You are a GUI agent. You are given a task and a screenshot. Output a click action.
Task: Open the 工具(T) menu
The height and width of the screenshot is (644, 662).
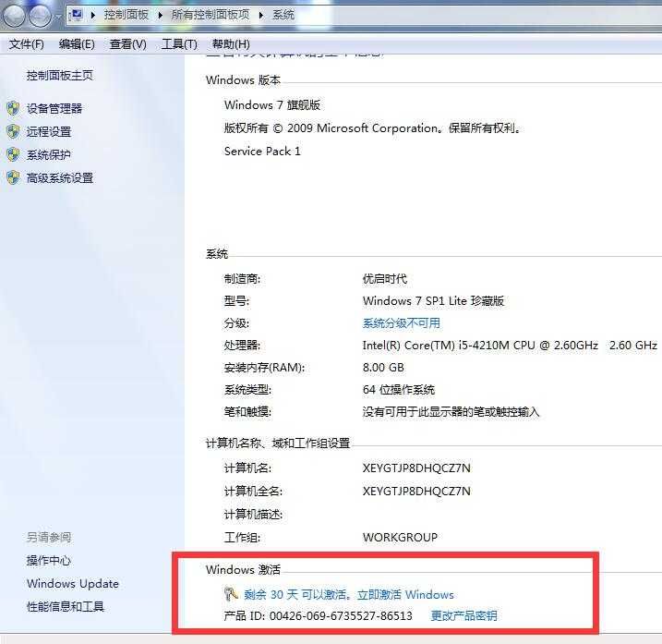click(x=179, y=44)
